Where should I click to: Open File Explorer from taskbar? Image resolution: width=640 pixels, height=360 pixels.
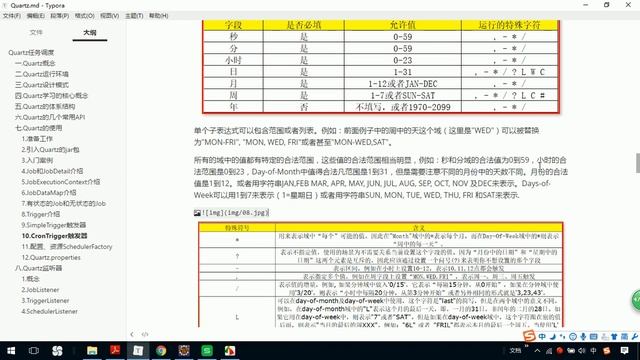(92, 351)
